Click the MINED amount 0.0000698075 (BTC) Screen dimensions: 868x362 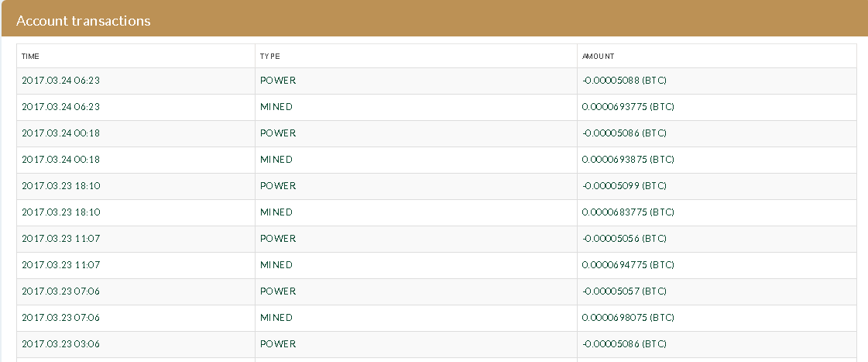628,318
